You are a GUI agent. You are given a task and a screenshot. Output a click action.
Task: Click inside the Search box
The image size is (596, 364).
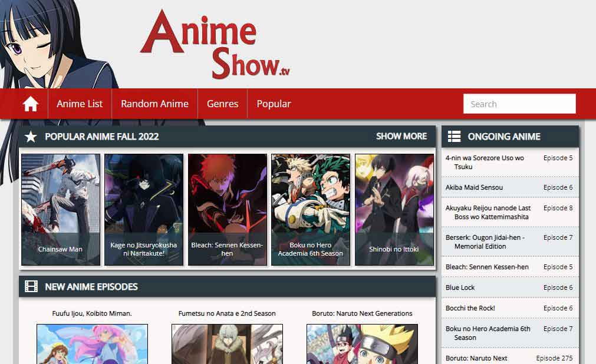tap(519, 104)
